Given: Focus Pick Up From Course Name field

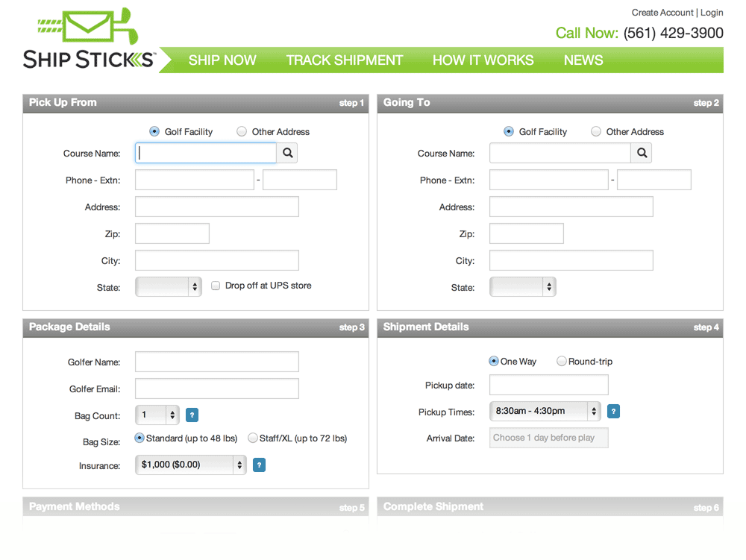Looking at the screenshot, I should pyautogui.click(x=206, y=153).
